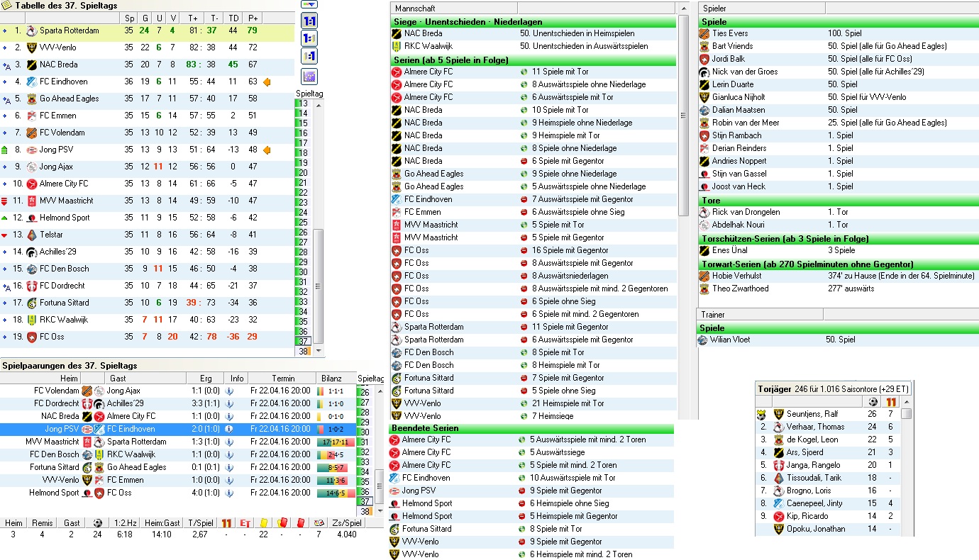Select the VVV-Venlo row in the league table
The width and height of the screenshot is (979, 560).
pos(147,47)
